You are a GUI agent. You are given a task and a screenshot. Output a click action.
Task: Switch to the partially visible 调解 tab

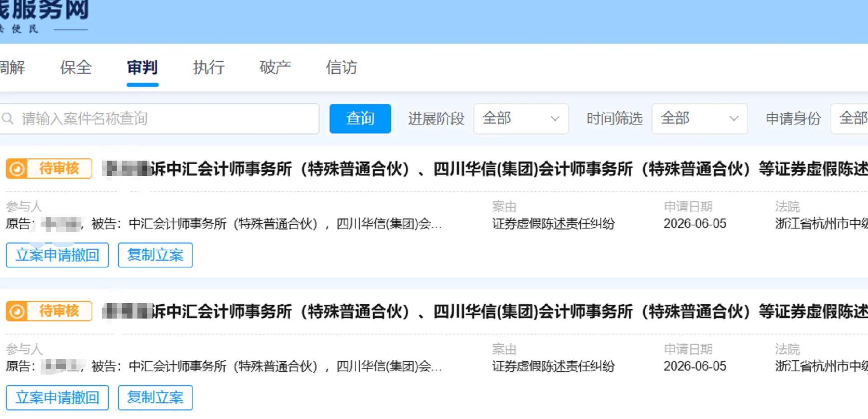tap(13, 67)
